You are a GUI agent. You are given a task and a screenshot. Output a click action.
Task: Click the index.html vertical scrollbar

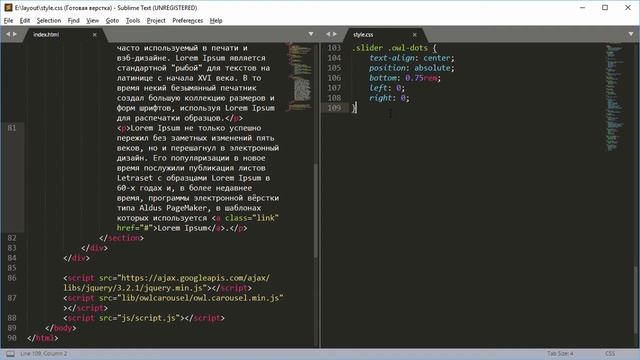click(316, 210)
